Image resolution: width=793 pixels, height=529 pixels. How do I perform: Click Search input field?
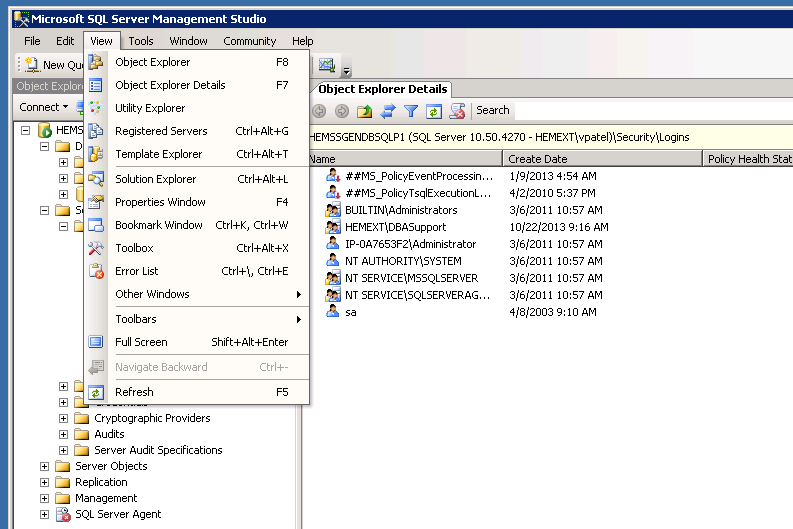(x=653, y=110)
